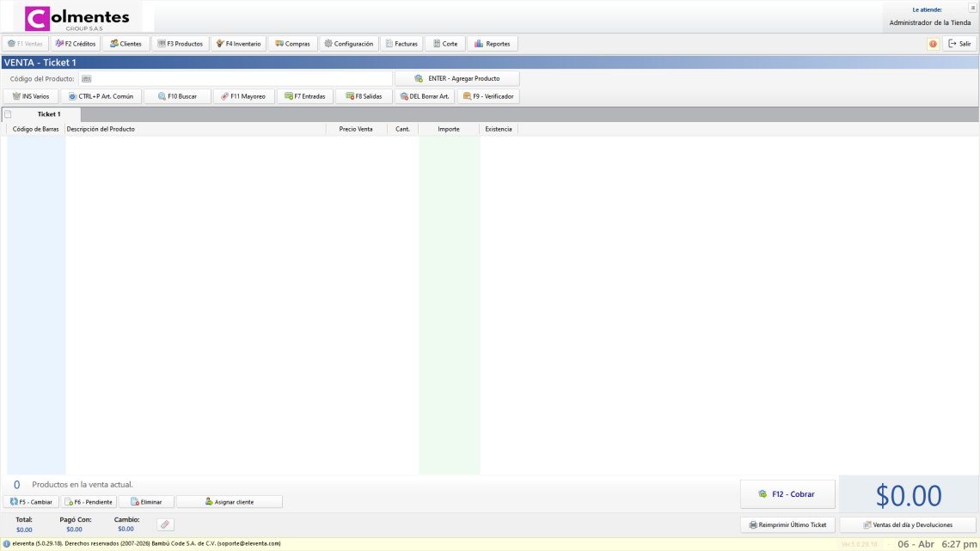Click the Precio Venta column header
The image size is (980, 551).
click(356, 129)
